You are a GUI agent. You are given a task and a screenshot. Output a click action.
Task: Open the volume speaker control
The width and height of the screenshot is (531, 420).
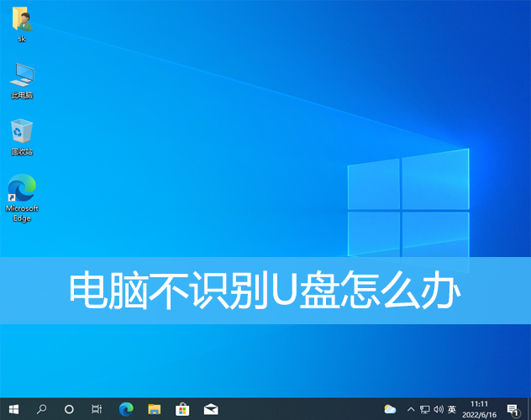(x=438, y=409)
